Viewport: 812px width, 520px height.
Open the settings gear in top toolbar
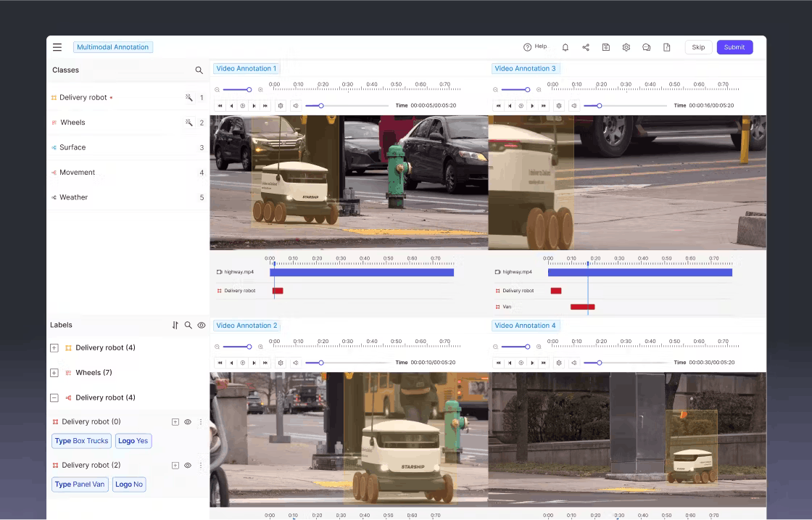pos(626,46)
